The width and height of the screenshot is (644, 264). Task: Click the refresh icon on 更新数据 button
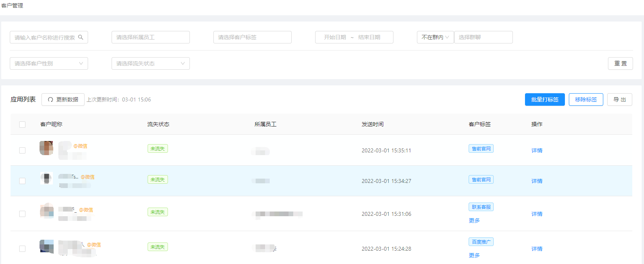[x=50, y=99]
